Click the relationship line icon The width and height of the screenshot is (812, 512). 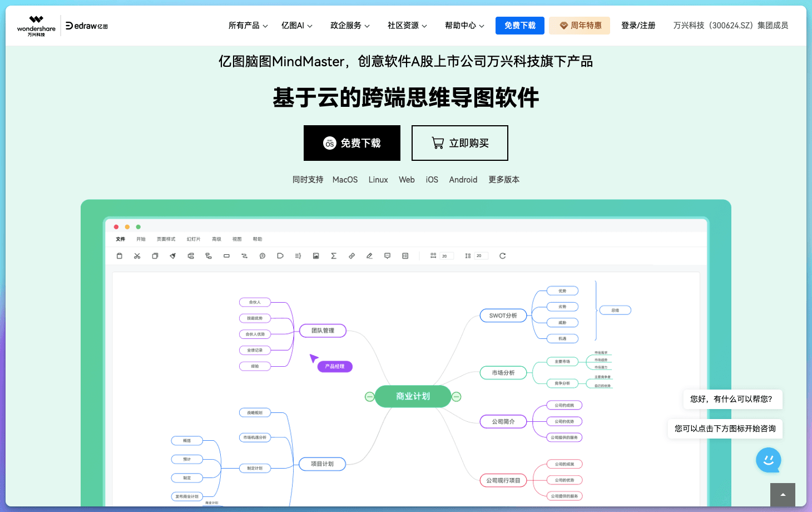coord(244,256)
